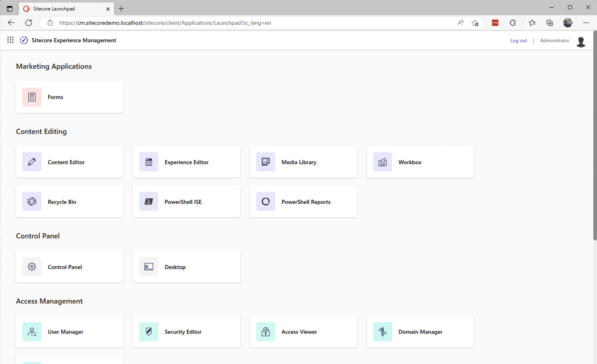Add this page to favorites
Viewport: 597px width, 364px height.
(475, 23)
